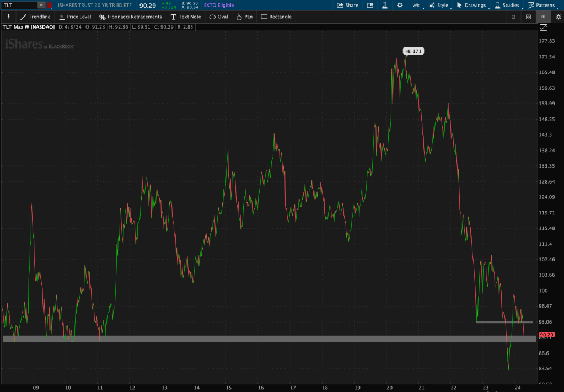This screenshot has height=392, width=564.
Task: Click the Share button
Action: coord(347,5)
